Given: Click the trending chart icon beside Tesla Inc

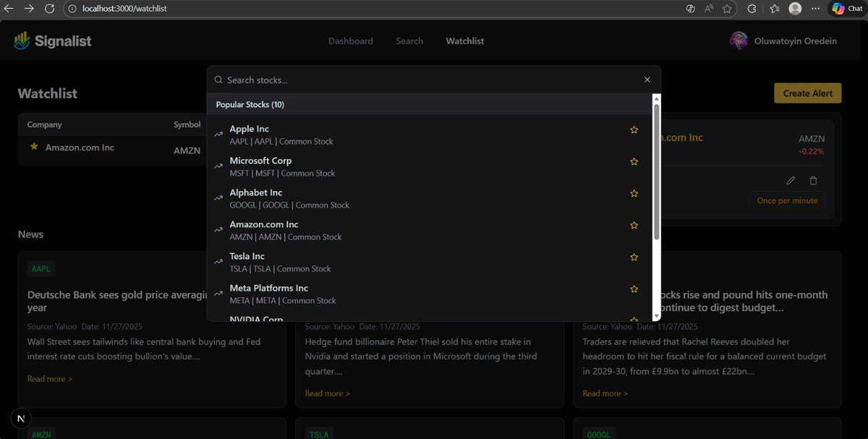Looking at the screenshot, I should (x=218, y=262).
